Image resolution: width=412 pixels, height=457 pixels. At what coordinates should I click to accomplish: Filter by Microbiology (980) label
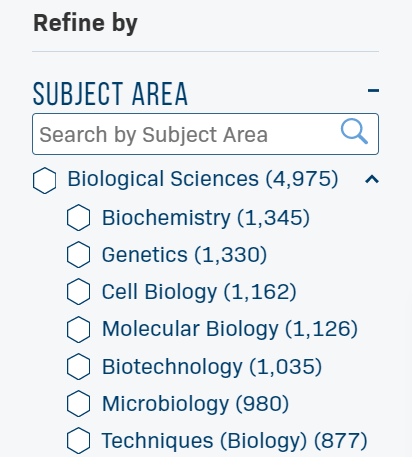tap(195, 404)
